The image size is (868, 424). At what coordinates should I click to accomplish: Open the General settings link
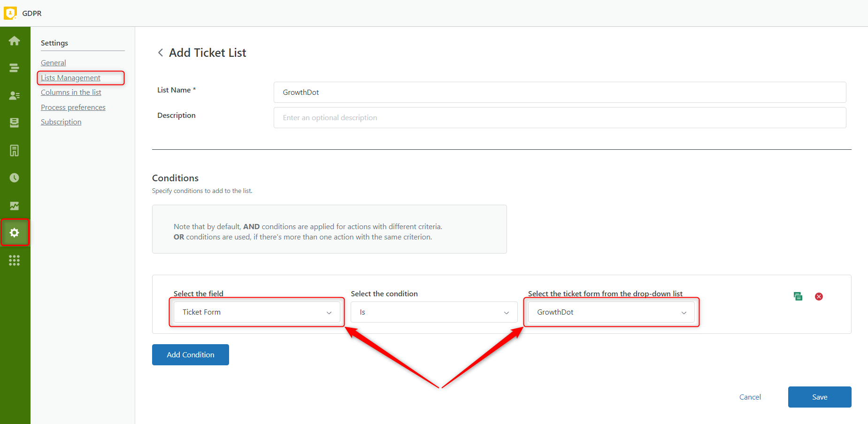(53, 63)
